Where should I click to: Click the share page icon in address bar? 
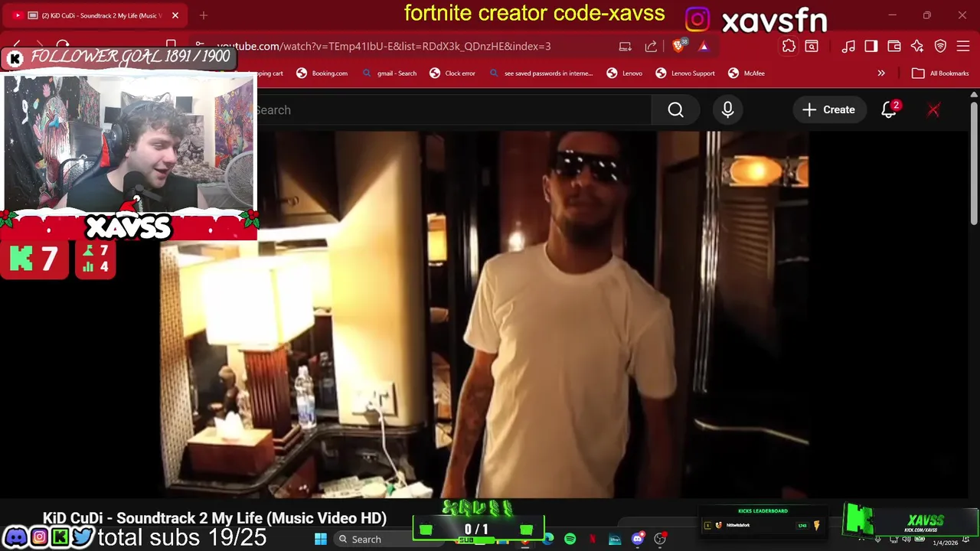pos(651,47)
